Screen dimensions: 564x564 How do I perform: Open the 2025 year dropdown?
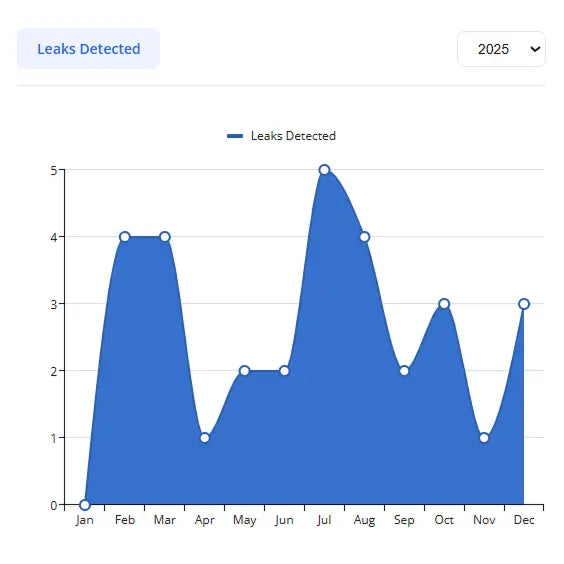pos(501,49)
